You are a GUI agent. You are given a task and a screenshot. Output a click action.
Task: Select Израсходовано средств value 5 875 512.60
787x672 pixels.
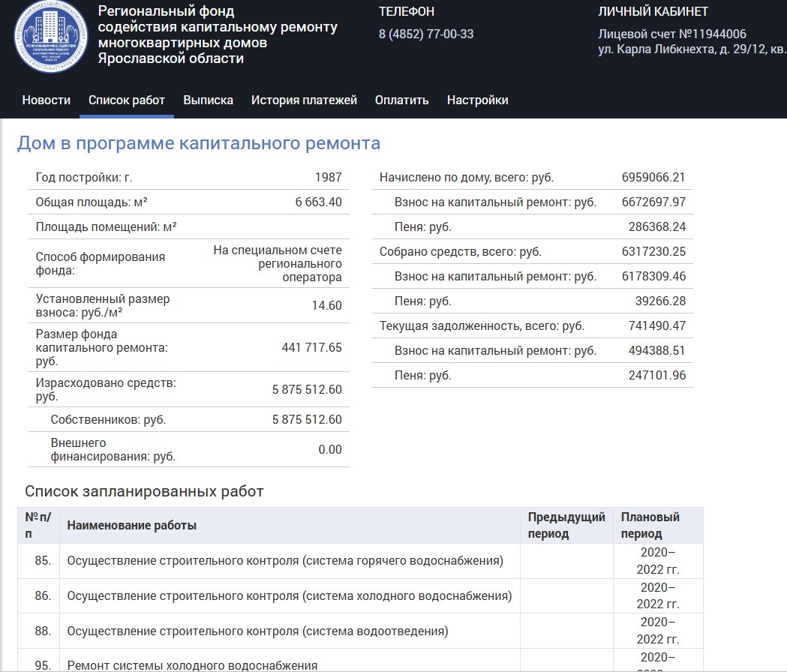tap(307, 389)
